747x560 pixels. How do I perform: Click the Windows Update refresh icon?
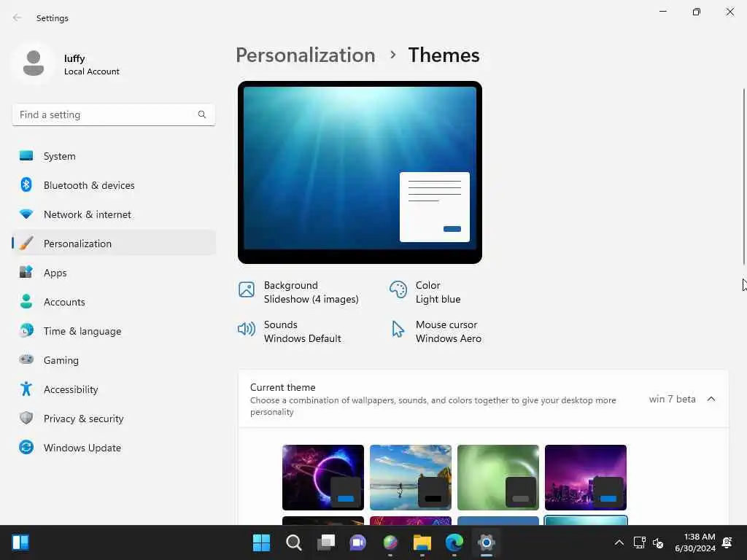(26, 447)
